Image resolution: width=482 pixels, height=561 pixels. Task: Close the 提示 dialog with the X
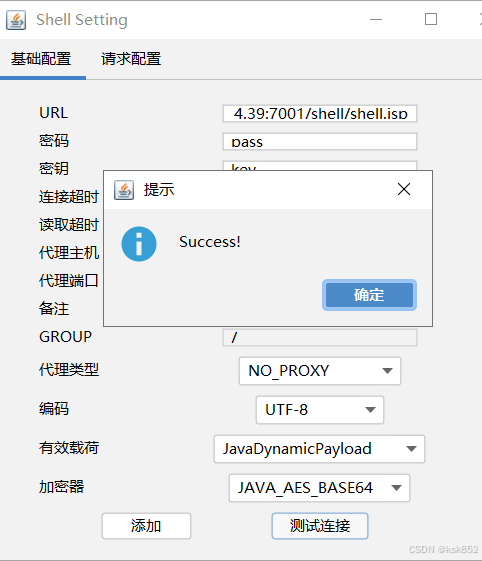click(x=404, y=189)
